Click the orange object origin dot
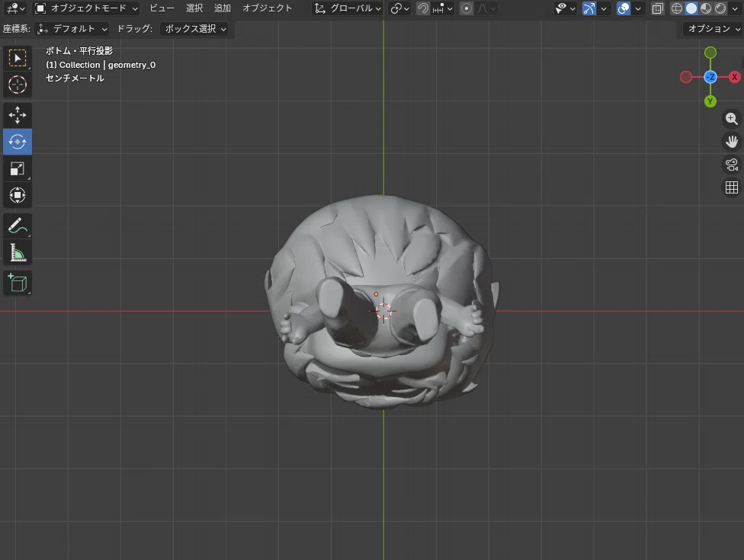The height and width of the screenshot is (560, 744). click(x=376, y=294)
